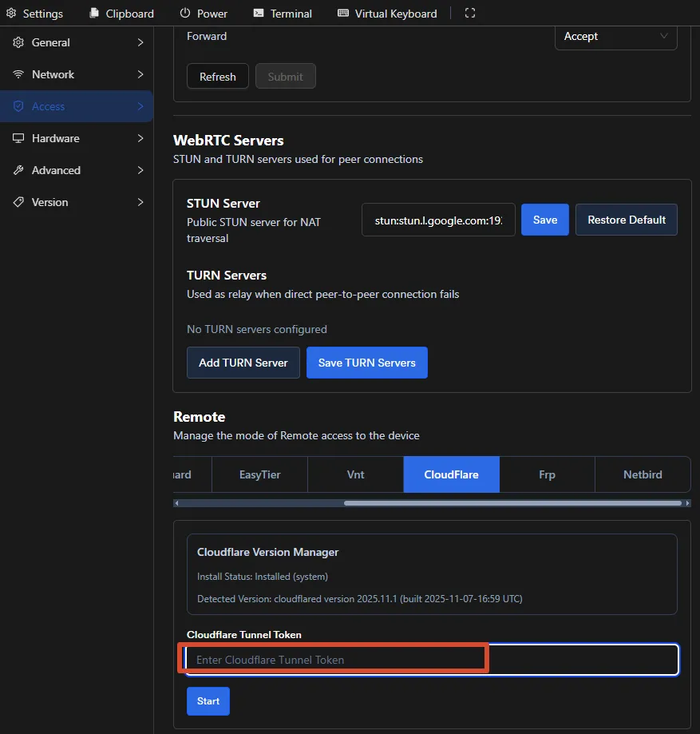Click the horizontal tab scrollbar thumb
Viewport: 700px width, 734px height.
512,503
